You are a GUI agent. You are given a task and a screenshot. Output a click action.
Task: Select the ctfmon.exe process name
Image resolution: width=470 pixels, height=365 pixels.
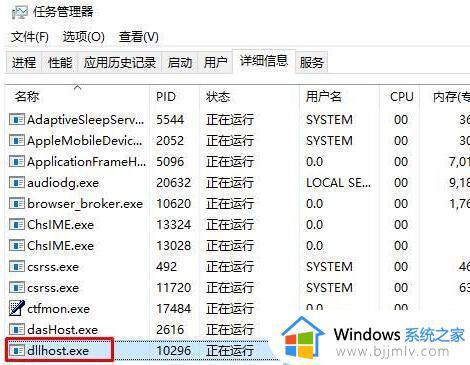(x=58, y=308)
